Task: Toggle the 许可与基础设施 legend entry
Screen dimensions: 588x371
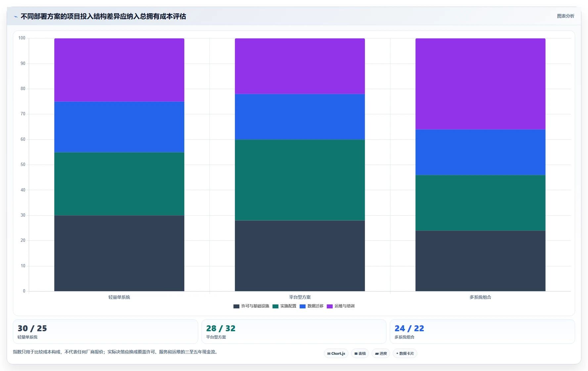Action: coord(251,306)
